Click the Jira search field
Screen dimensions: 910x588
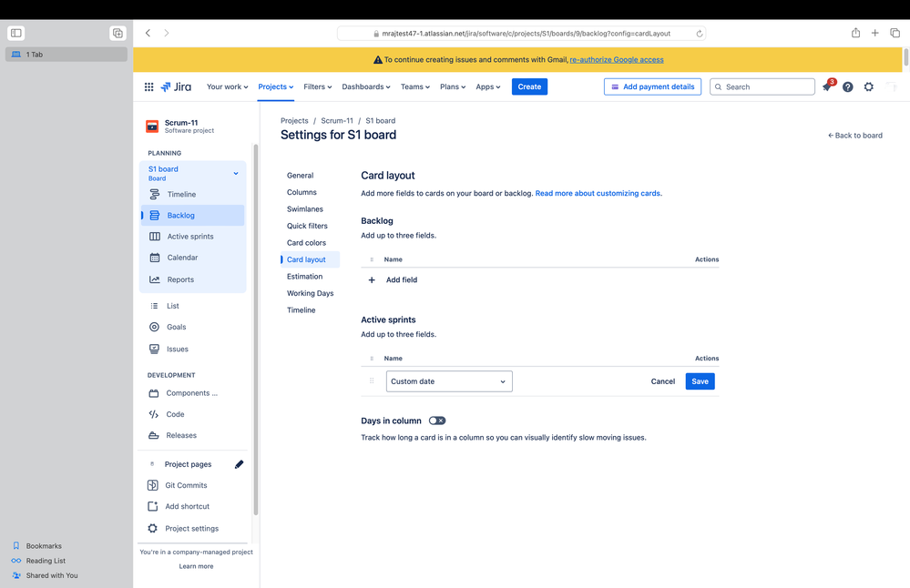(762, 87)
